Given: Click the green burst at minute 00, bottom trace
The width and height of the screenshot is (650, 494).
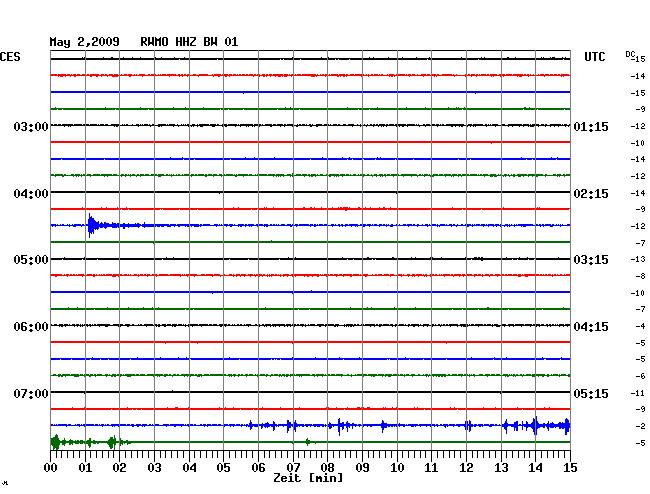Looking at the screenshot, I should pos(55,442).
